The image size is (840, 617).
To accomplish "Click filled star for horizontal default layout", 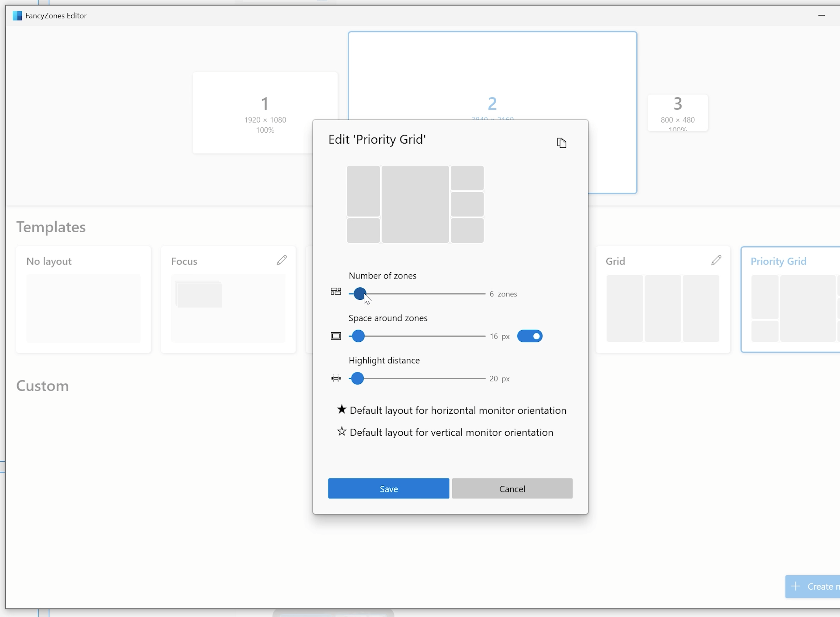I will coord(341,409).
